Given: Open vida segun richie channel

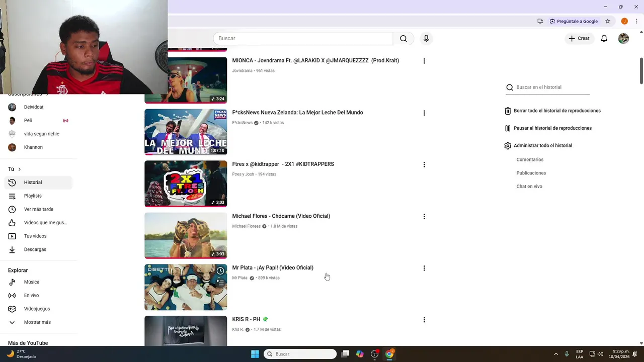Looking at the screenshot, I should coord(38,134).
